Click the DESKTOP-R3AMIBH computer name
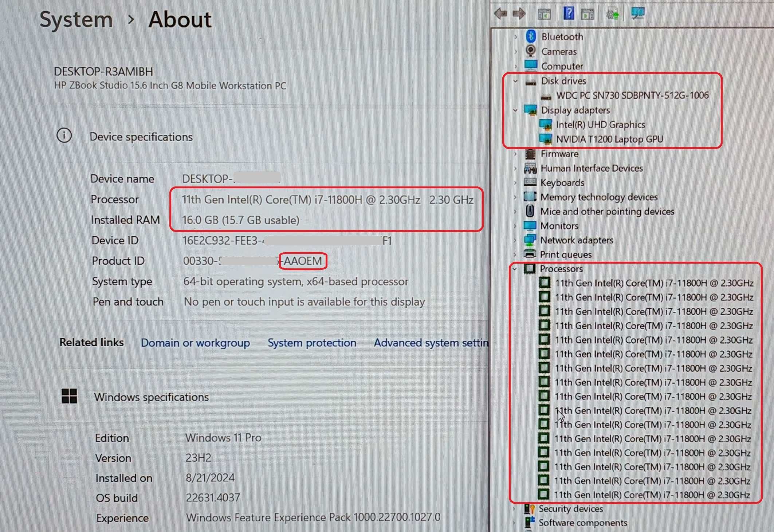 [x=103, y=71]
